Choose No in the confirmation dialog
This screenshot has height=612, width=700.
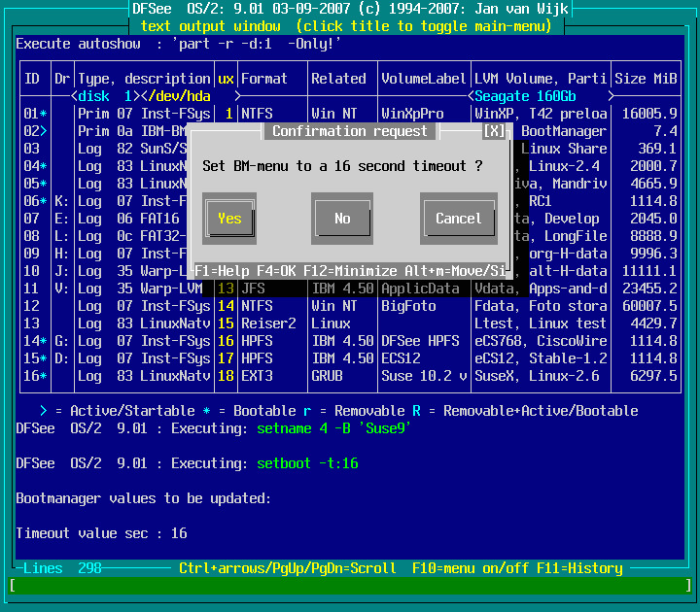point(342,219)
